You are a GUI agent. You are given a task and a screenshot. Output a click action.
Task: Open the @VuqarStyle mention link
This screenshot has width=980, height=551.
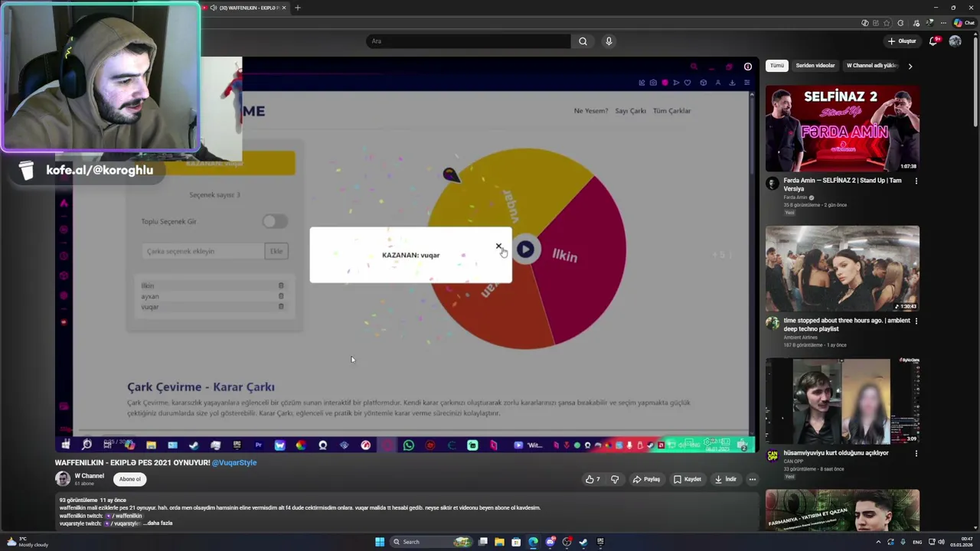tap(234, 463)
